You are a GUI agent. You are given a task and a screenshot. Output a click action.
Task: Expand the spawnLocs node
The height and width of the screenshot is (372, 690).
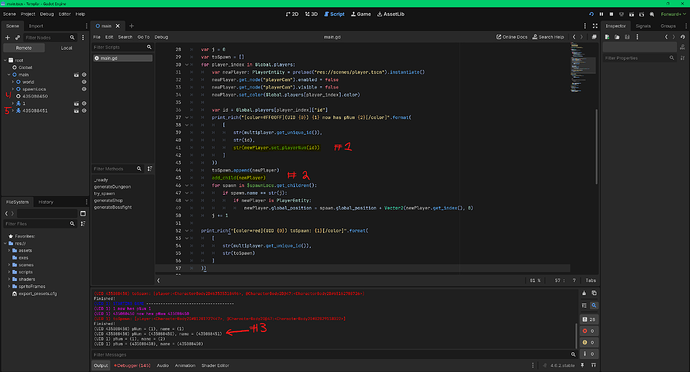[13, 89]
